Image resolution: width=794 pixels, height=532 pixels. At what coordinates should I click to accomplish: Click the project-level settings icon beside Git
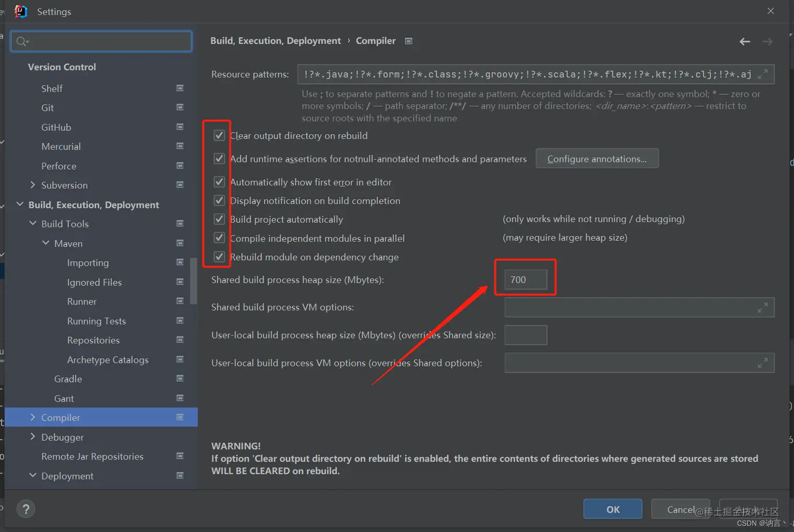(180, 107)
